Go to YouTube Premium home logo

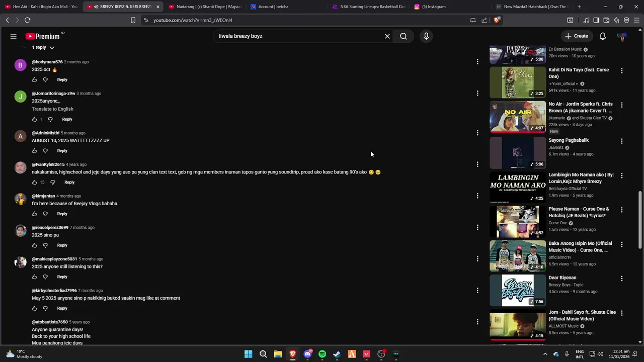(x=44, y=36)
